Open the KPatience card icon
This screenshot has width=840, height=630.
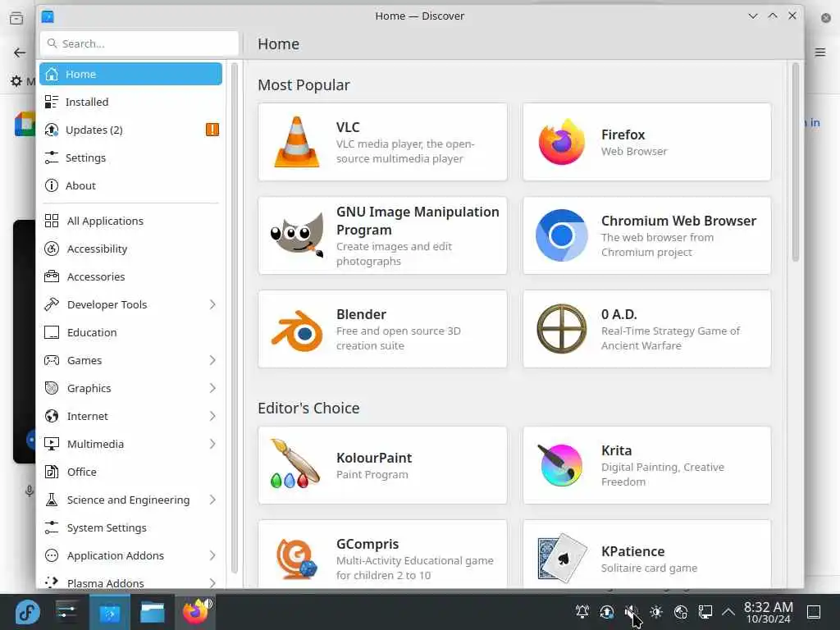coord(561,558)
